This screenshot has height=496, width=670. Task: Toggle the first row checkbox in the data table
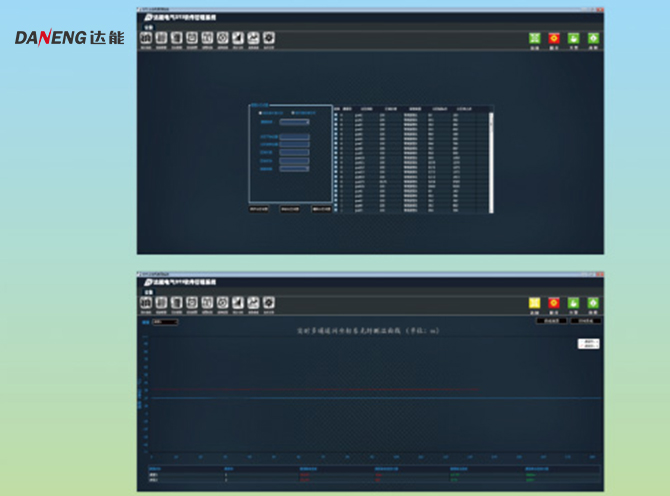tap(336, 114)
